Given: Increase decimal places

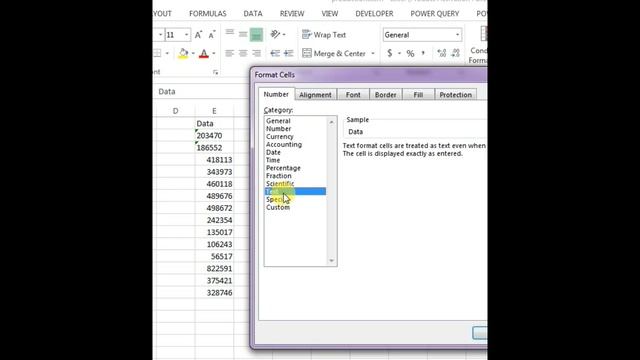Looking at the screenshot, I should (442, 53).
